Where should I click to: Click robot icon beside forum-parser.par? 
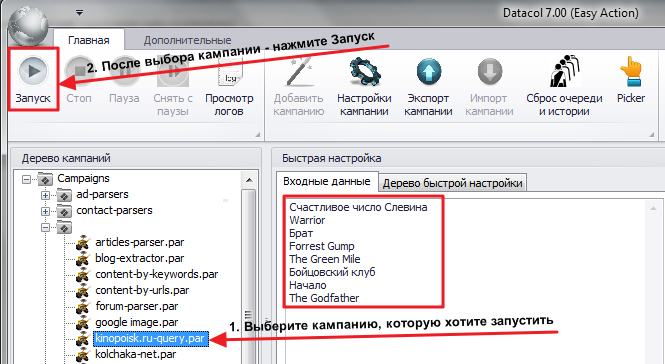pyautogui.click(x=83, y=307)
